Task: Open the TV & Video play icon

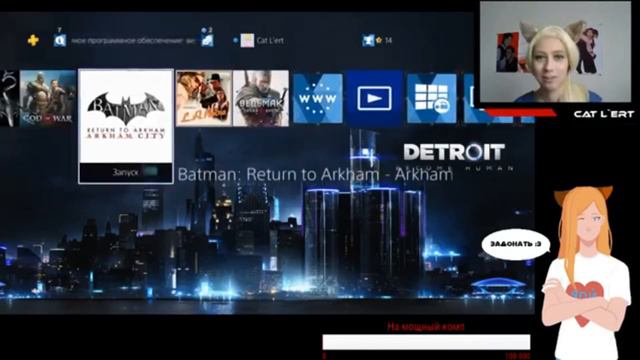Action: [x=374, y=98]
